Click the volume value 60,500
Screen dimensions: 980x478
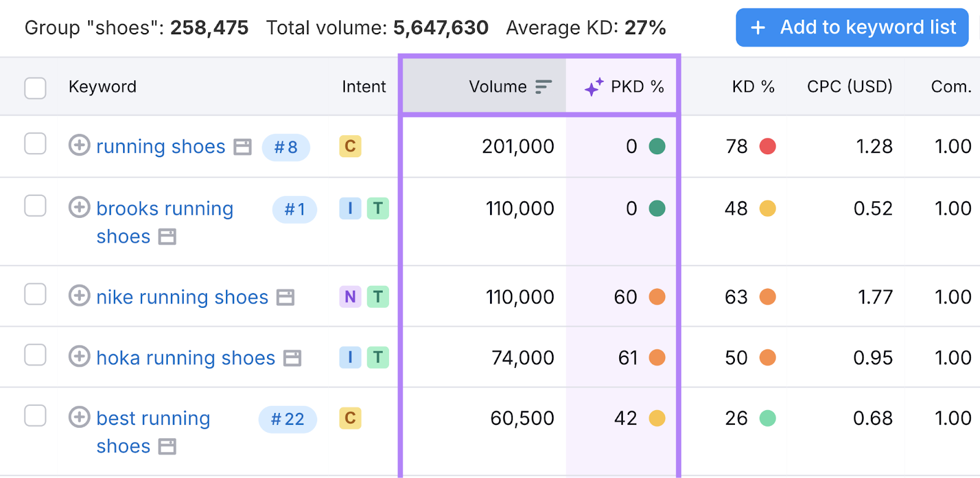(522, 418)
